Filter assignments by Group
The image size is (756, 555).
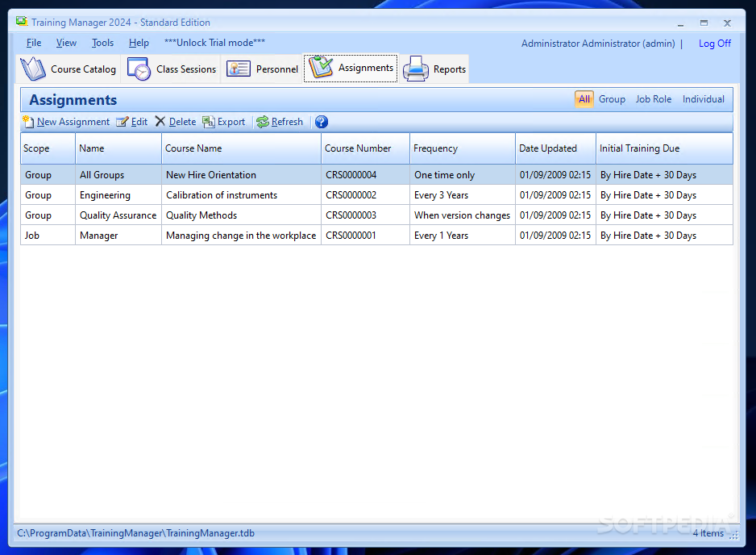pyautogui.click(x=612, y=99)
